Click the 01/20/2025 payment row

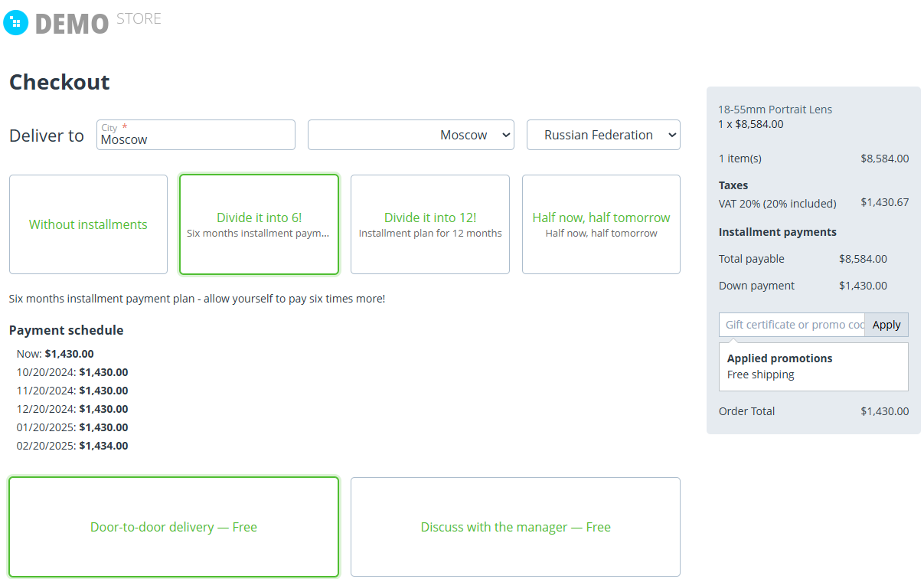(x=72, y=427)
